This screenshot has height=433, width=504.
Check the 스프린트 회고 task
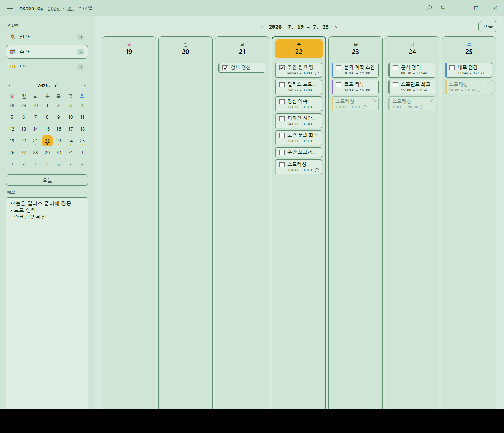pos(395,85)
